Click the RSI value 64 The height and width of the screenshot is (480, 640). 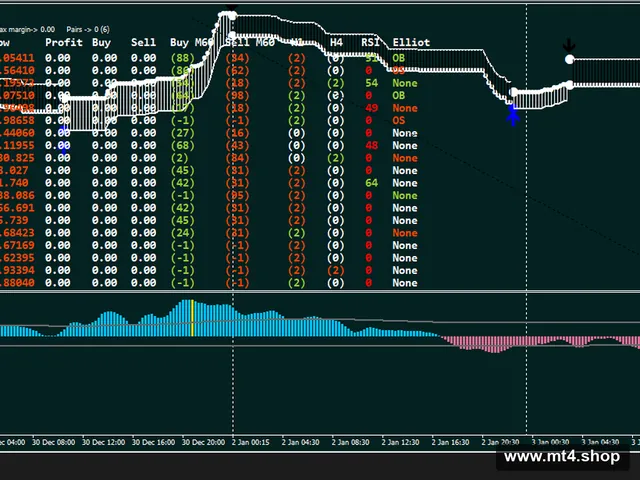point(371,183)
